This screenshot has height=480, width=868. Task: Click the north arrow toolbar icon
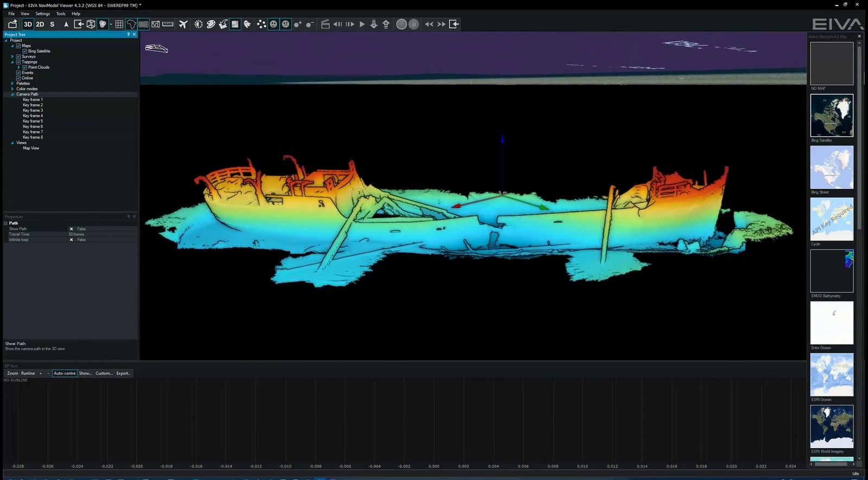(66, 24)
